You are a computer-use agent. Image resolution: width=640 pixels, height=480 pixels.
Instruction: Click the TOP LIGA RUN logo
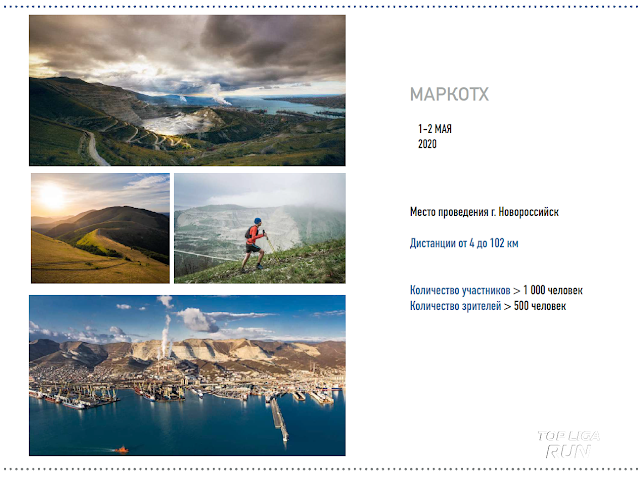point(569,444)
